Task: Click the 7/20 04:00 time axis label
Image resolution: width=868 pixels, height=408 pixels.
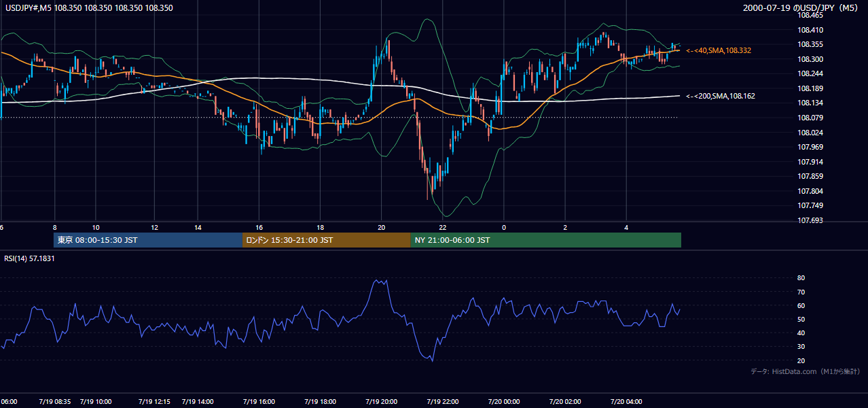Action: pyautogui.click(x=626, y=401)
